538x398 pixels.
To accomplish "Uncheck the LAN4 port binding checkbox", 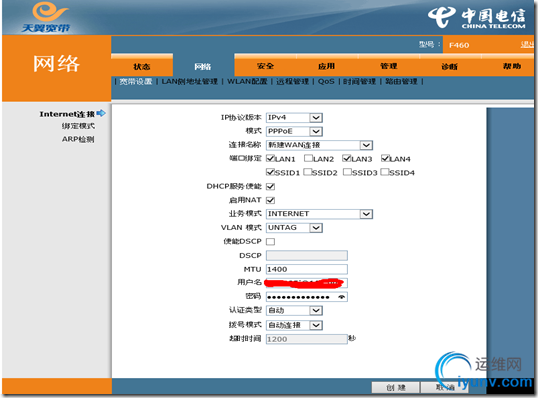I will [385, 158].
